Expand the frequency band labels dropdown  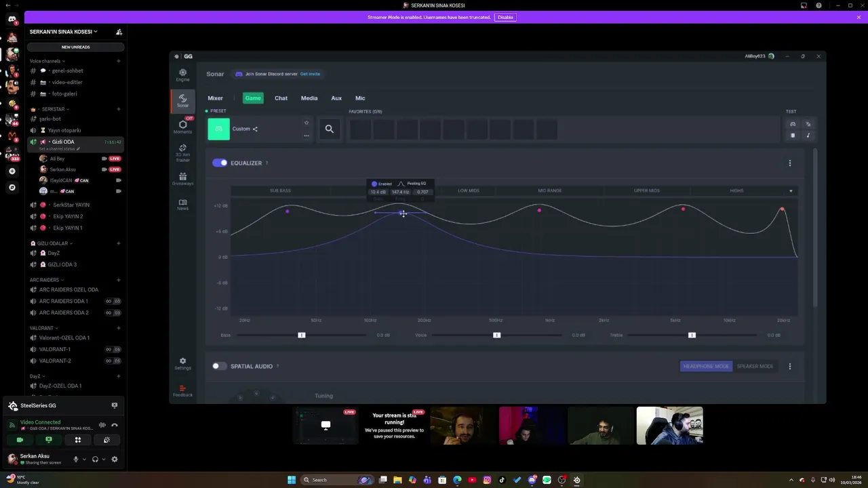pos(791,191)
